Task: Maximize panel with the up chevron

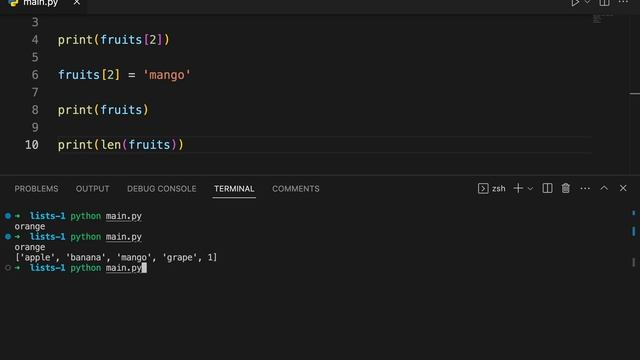Action: [x=604, y=188]
